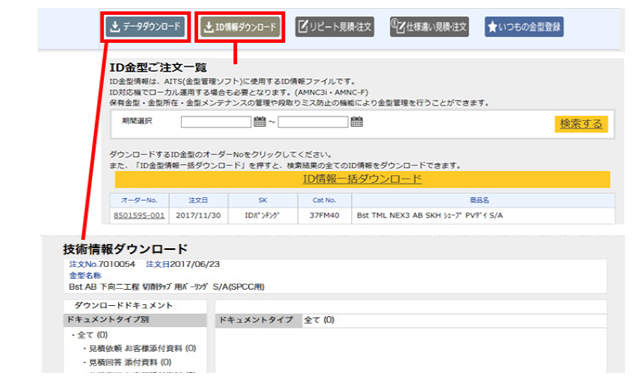Click いつもの金型登録 star button
This screenshot has width=640, height=380.
point(524,27)
